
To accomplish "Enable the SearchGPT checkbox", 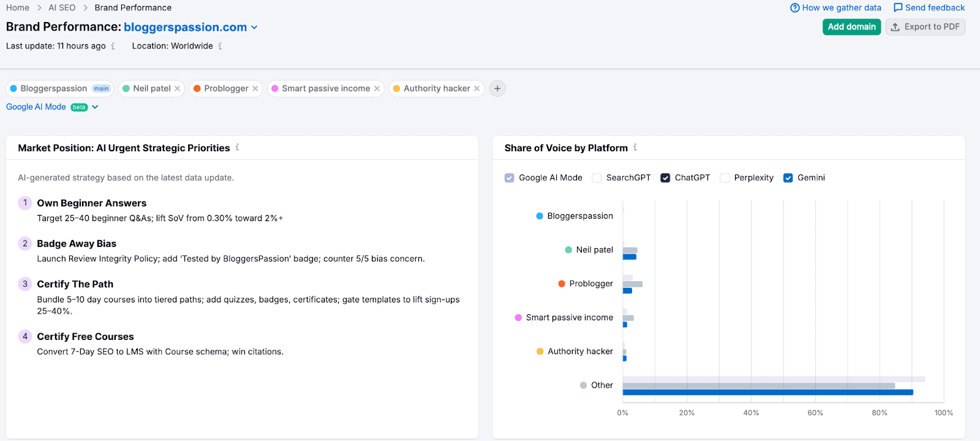I will [597, 178].
